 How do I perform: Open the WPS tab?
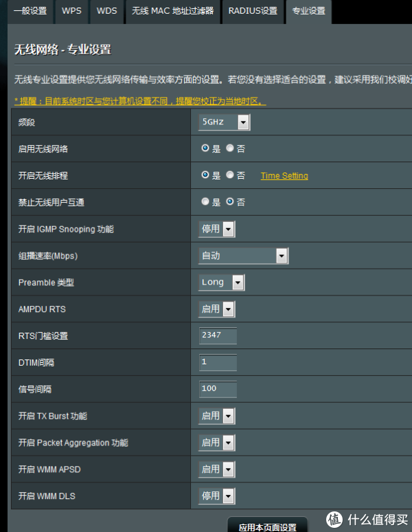71,11
